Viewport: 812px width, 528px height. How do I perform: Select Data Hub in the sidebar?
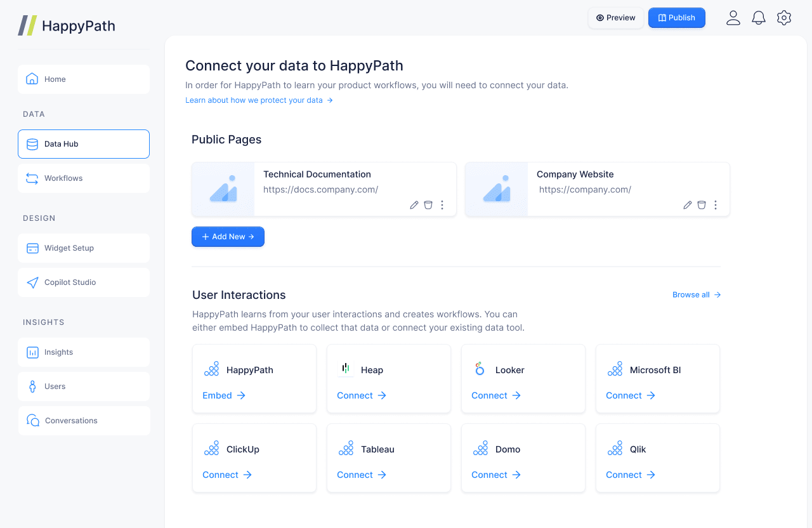coord(84,144)
